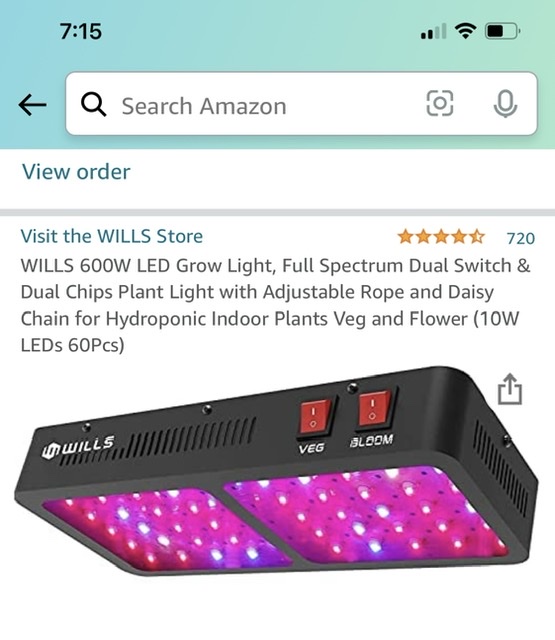
Task: Tap the star rating display
Action: [441, 237]
